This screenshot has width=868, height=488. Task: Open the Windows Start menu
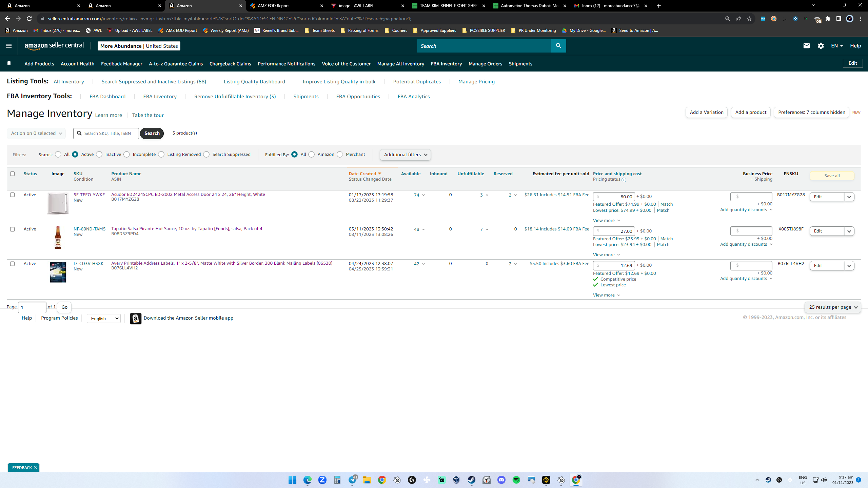[292, 480]
